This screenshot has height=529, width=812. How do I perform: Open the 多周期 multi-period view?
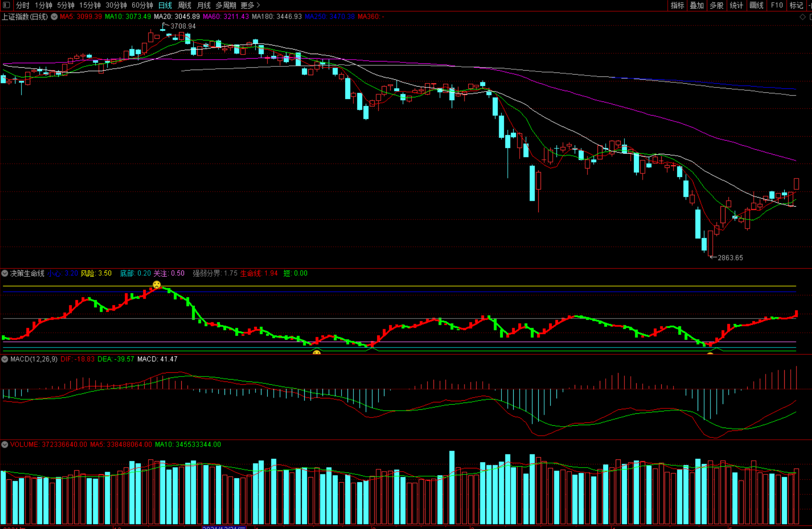click(x=225, y=5)
